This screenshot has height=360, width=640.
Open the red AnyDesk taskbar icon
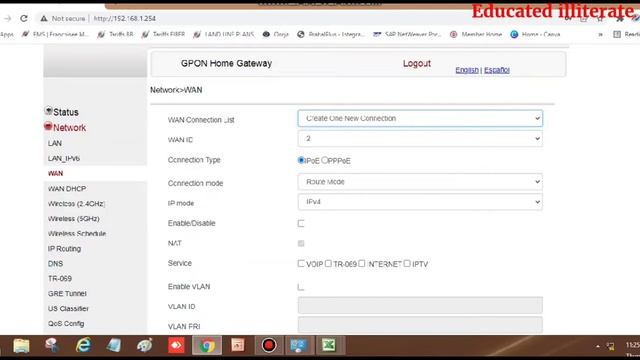pos(176,345)
